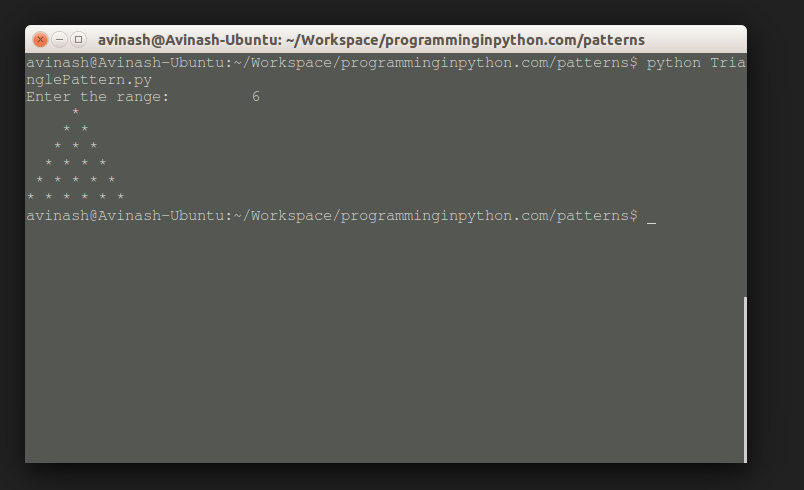This screenshot has height=490, width=804.
Task: Click the four-star triangle row
Action: 75,162
